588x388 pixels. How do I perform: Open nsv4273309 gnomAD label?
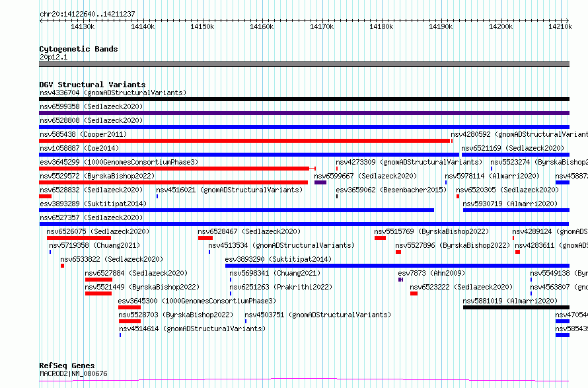[x=409, y=162]
